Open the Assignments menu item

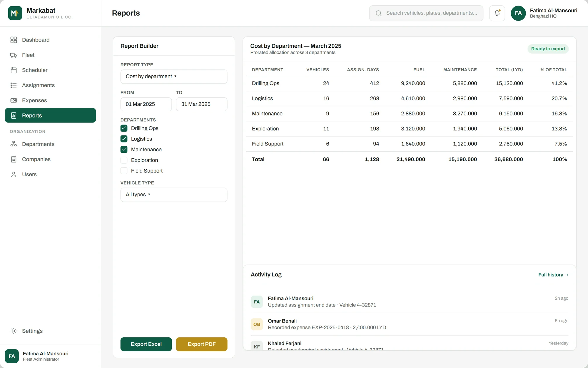pyautogui.click(x=50, y=85)
